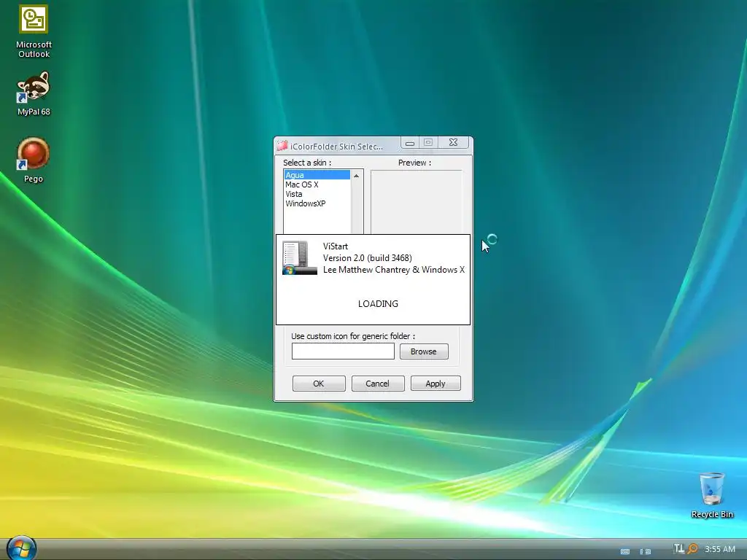747x560 pixels.
Task: Click the ViStart LOADING text
Action: (x=378, y=303)
